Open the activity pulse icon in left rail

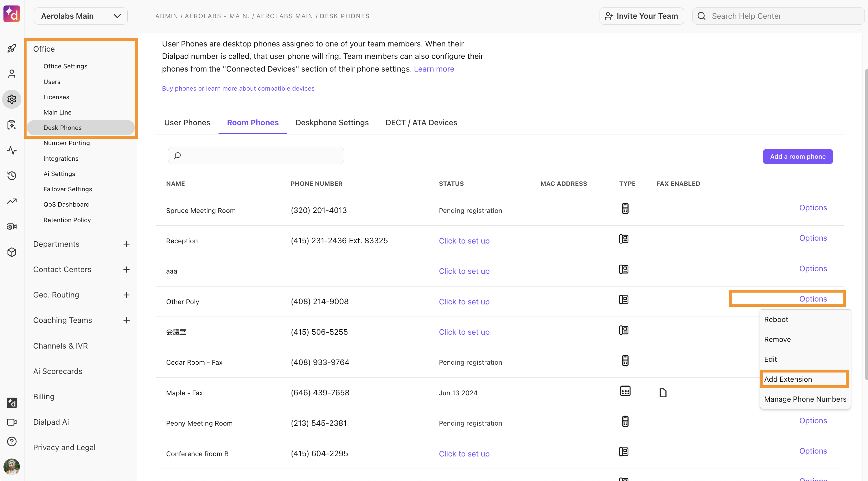coord(12,150)
